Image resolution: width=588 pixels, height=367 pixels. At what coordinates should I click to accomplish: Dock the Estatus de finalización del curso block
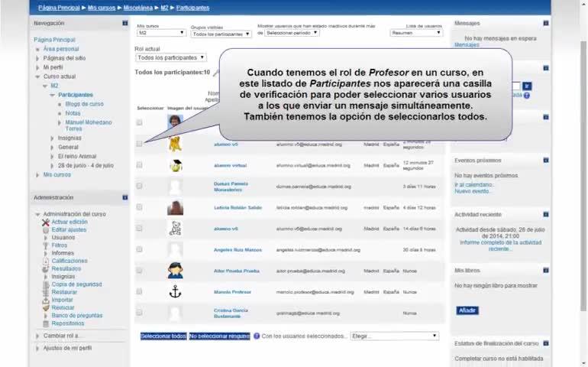[546, 343]
